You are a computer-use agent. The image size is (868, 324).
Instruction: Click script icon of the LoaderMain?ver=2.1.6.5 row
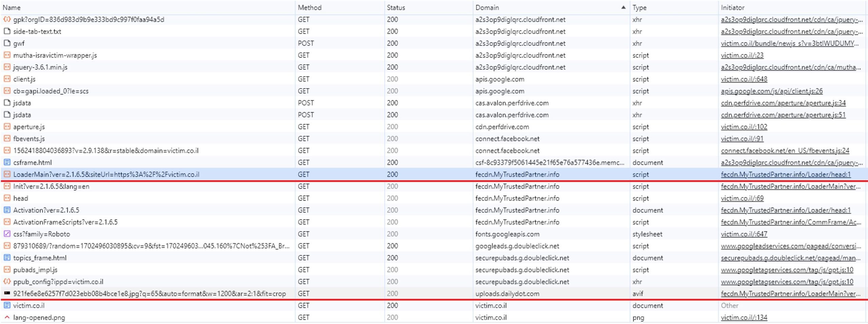[x=6, y=174]
